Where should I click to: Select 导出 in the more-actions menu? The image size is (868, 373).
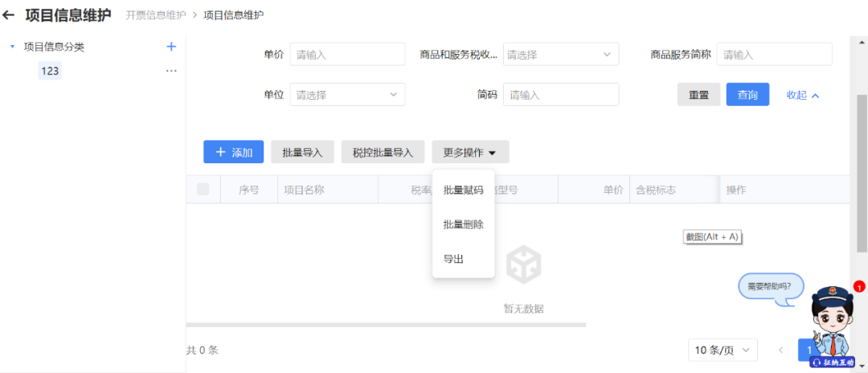(453, 259)
